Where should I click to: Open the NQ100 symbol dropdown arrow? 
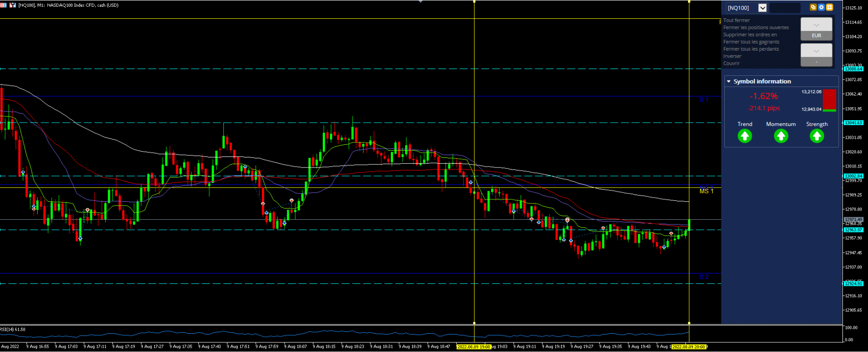(x=762, y=8)
